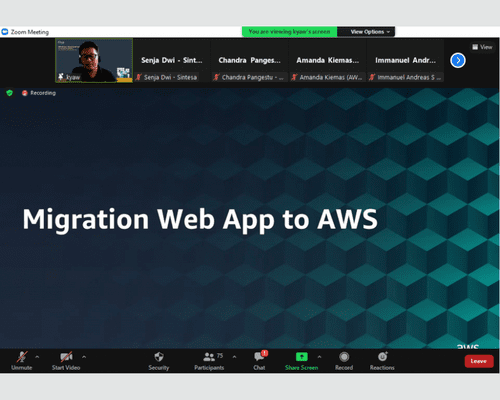Viewport: 500px width, 400px height.
Task: Click muted mic icon on Senja Dwi label
Action: click(x=139, y=77)
